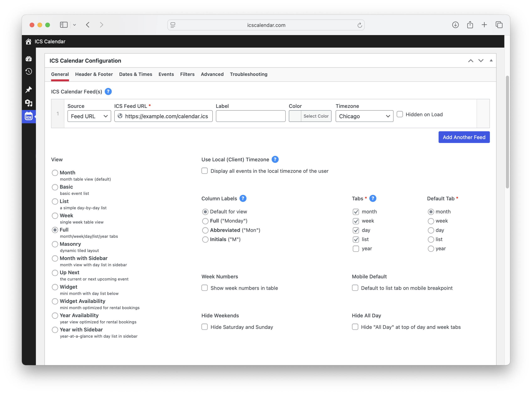Set default tab to list

pos(431,240)
